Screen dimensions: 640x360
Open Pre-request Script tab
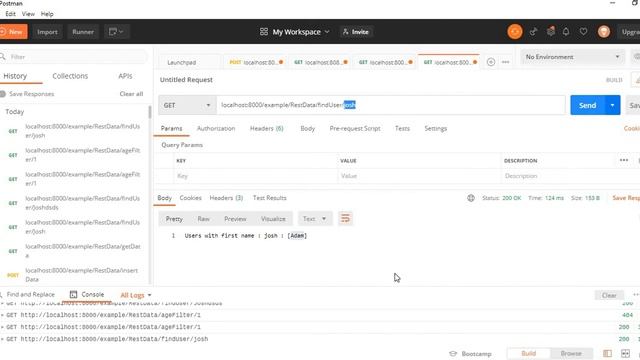[355, 129]
